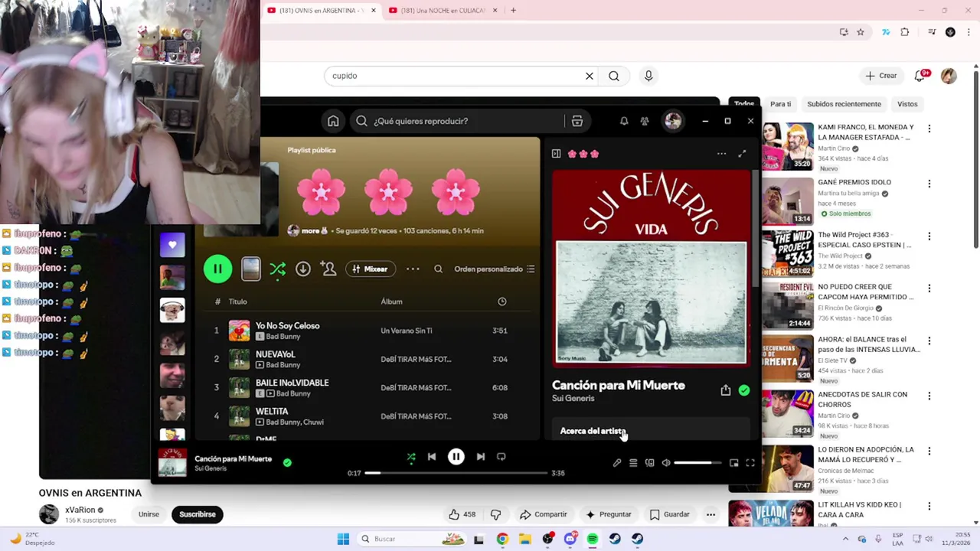Open Spotify profile avatar menu
This screenshot has width=980, height=551.
pos(673,121)
